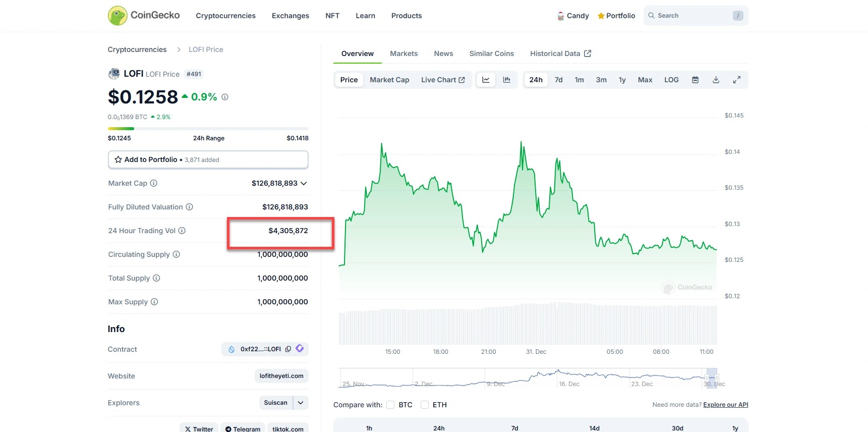
Task: Open the Cryptocurrencies navigation menu
Action: pos(225,16)
